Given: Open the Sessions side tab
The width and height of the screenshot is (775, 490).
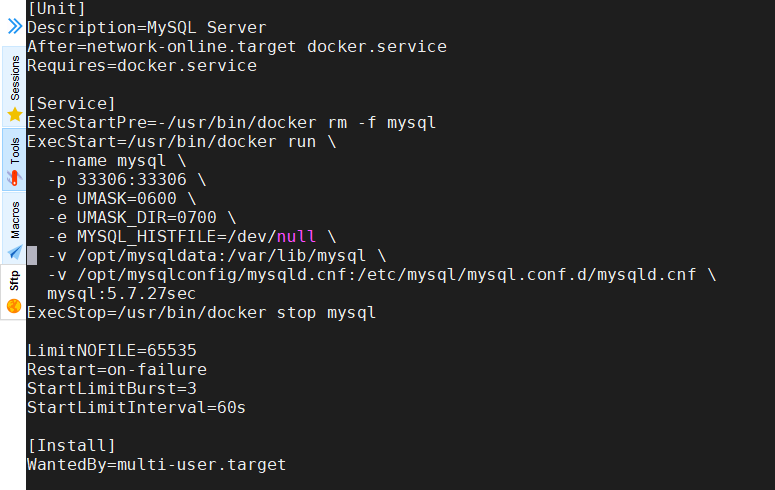Looking at the screenshot, I should (x=14, y=87).
